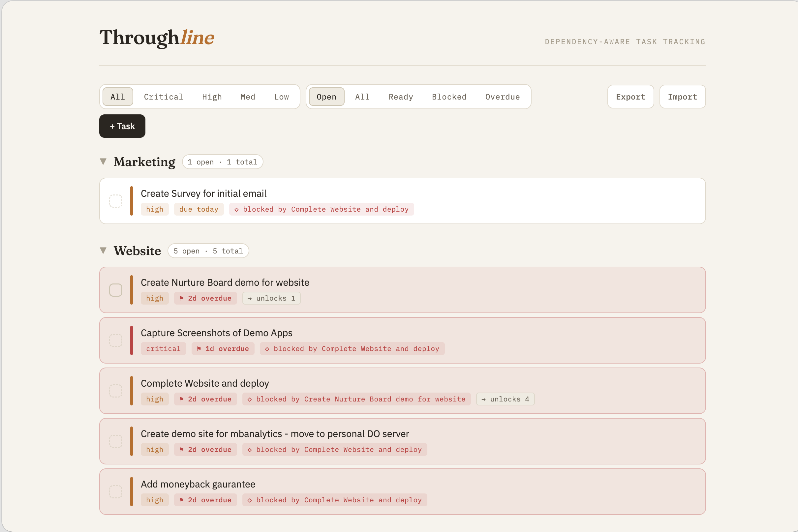Viewport: 798px width, 532px height.
Task: Open Capture Screenshots of Demo Apps title
Action: click(x=217, y=333)
